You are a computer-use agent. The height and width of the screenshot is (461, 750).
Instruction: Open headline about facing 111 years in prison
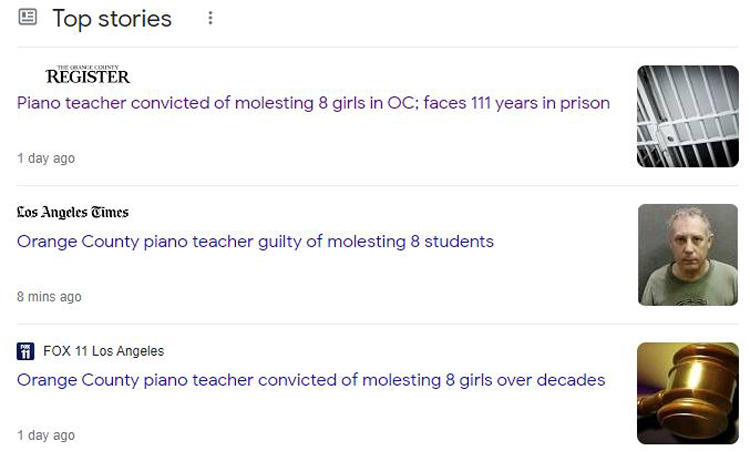[313, 103]
